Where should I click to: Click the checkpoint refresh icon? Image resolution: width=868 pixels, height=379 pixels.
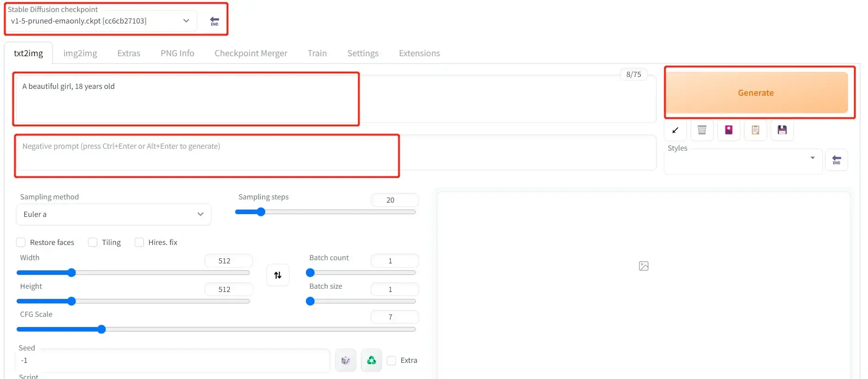214,21
